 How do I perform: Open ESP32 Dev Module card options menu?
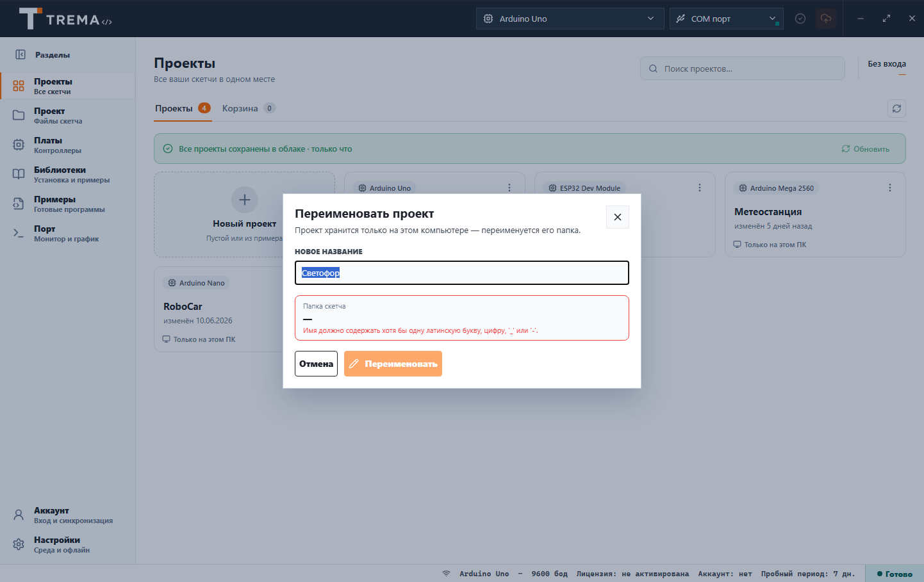coord(700,188)
